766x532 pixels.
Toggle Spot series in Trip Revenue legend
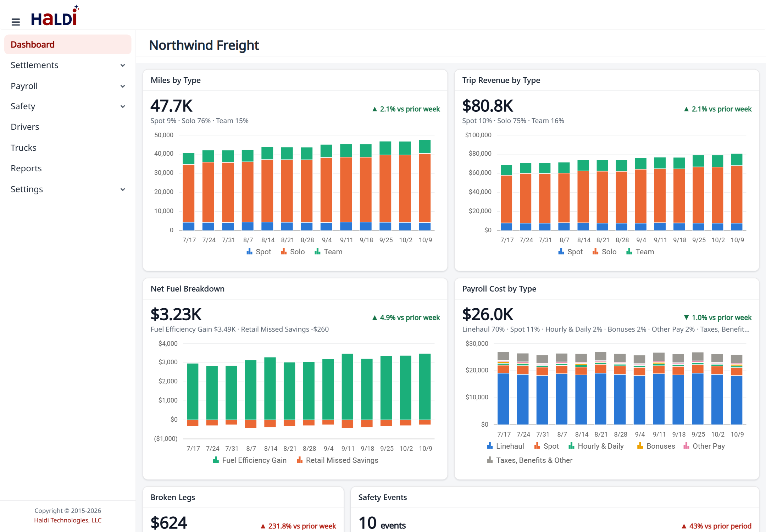click(x=570, y=252)
